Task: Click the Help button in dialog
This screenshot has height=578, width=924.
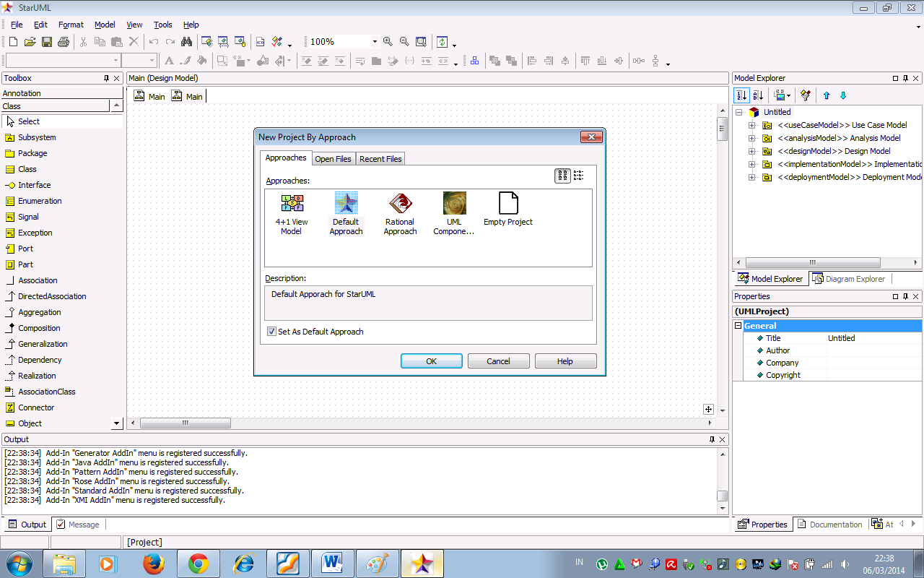Action: 565,361
